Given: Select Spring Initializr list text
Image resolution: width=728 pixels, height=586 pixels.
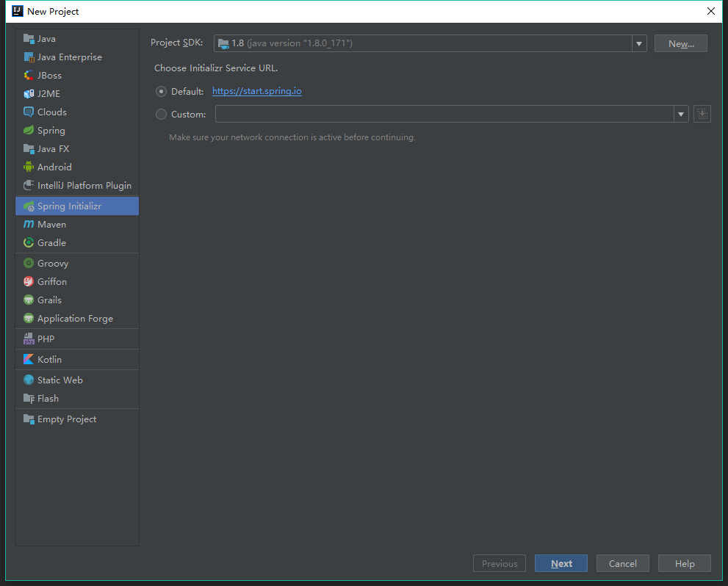Looking at the screenshot, I should [x=69, y=206].
